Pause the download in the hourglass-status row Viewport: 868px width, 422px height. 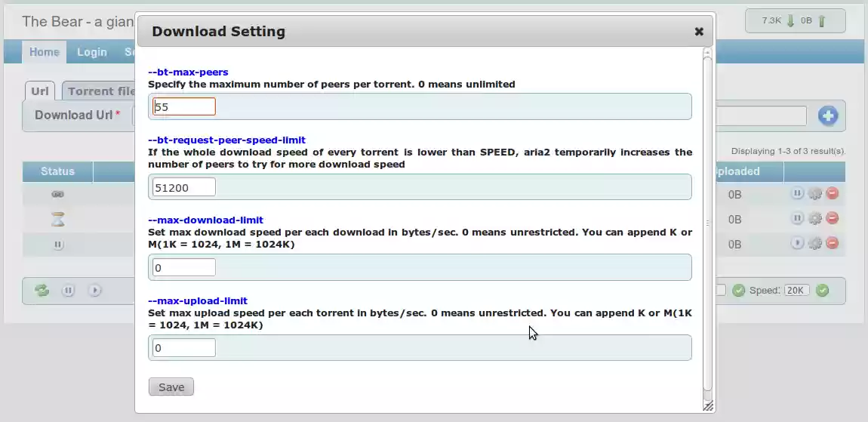[796, 218]
